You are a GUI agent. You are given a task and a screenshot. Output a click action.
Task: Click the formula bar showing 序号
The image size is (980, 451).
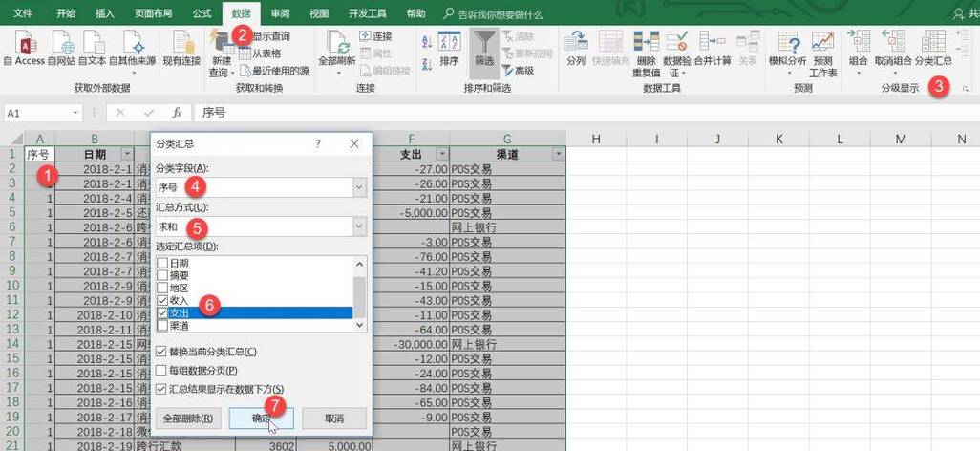(x=585, y=113)
